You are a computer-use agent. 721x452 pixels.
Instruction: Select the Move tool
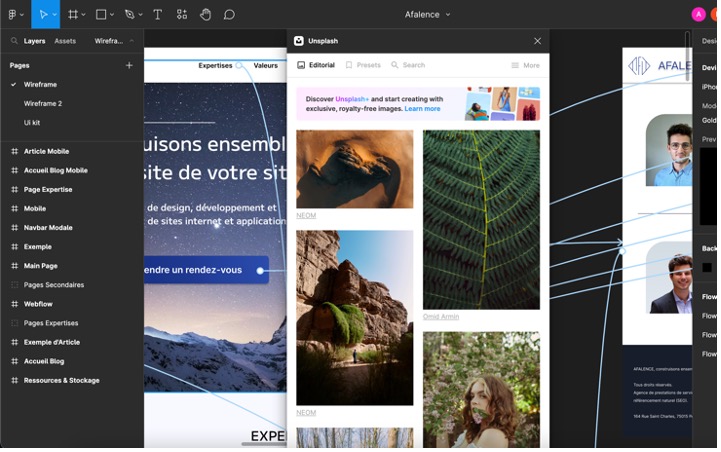coord(43,15)
